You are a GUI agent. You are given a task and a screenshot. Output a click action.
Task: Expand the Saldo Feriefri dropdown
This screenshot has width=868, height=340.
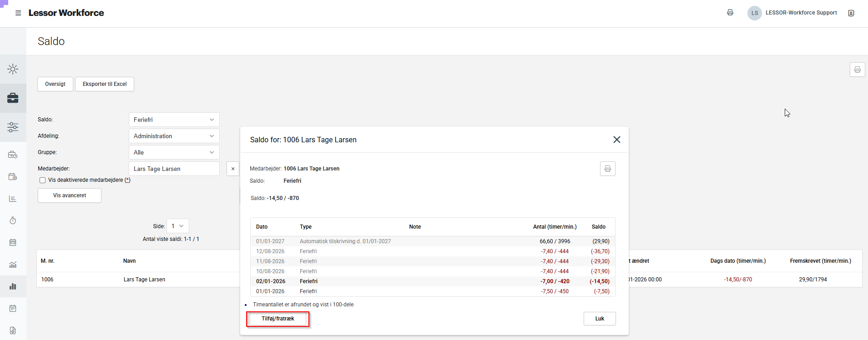tap(174, 120)
